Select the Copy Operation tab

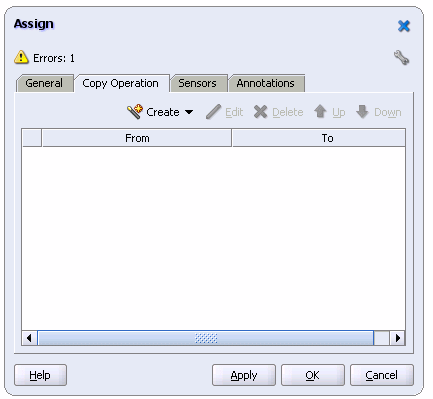(x=121, y=83)
